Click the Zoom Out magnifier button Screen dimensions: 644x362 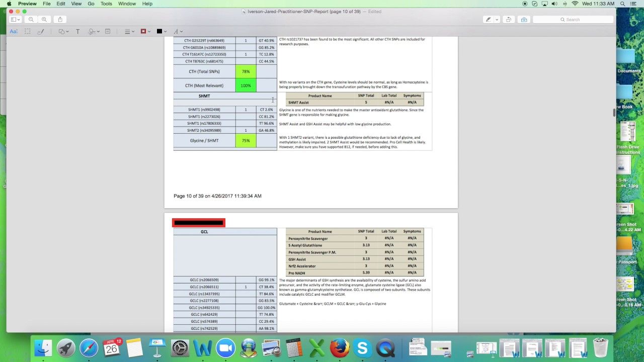coord(31,20)
